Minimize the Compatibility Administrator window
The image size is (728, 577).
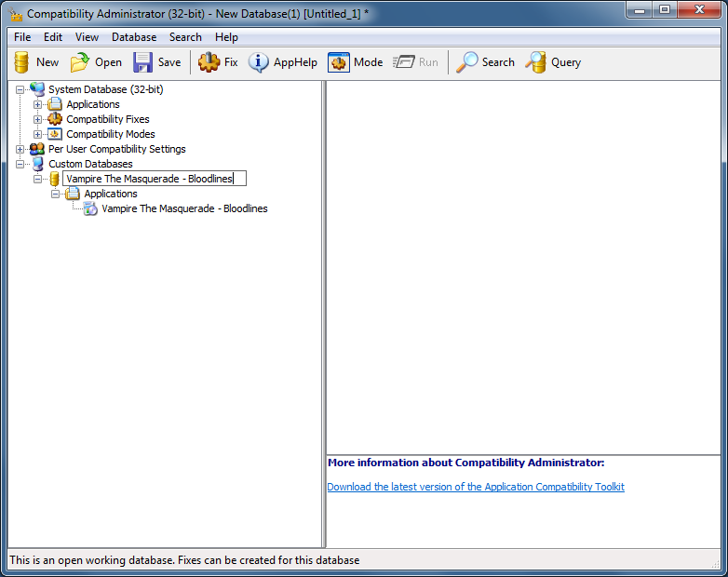click(640, 9)
